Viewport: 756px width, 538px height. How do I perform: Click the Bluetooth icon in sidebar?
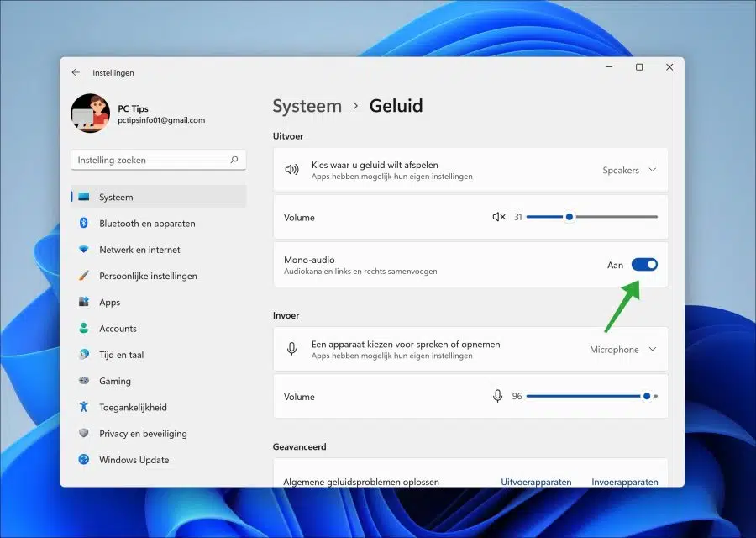pyautogui.click(x=84, y=223)
